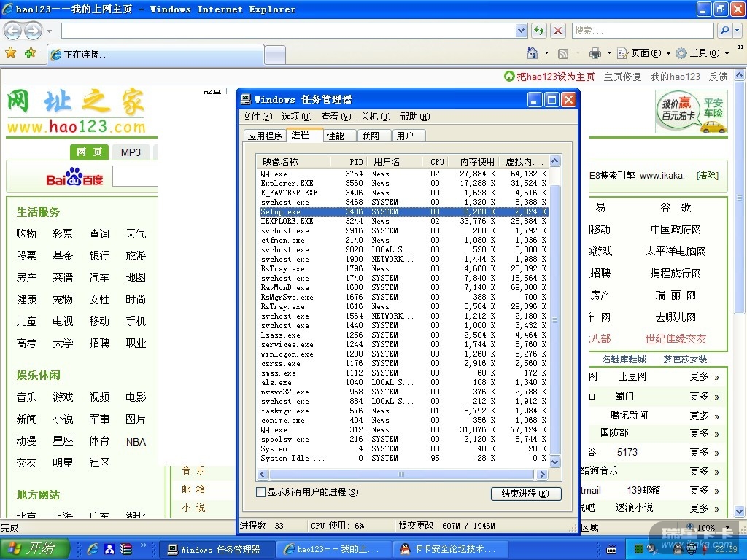Click the 主页修复 link
Screen dimensions: 747x560
point(622,77)
